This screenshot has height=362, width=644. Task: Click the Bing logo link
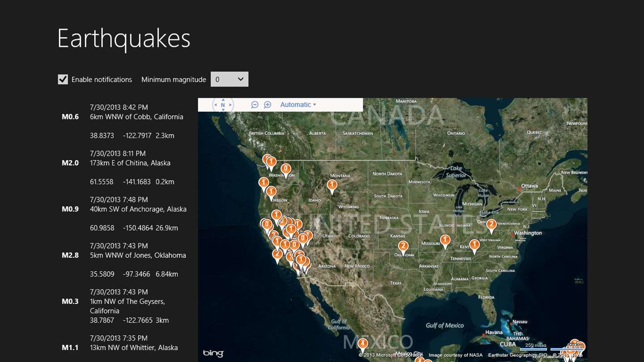(x=213, y=354)
